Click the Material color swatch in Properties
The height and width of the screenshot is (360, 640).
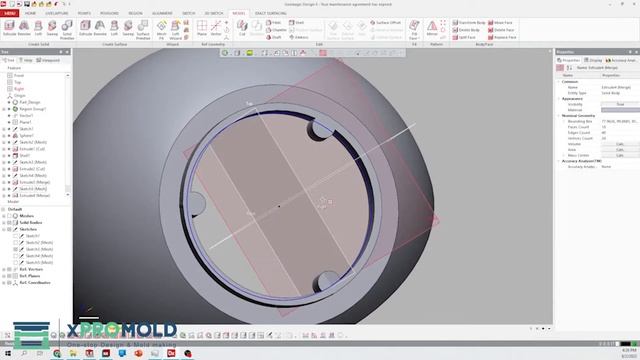click(620, 110)
